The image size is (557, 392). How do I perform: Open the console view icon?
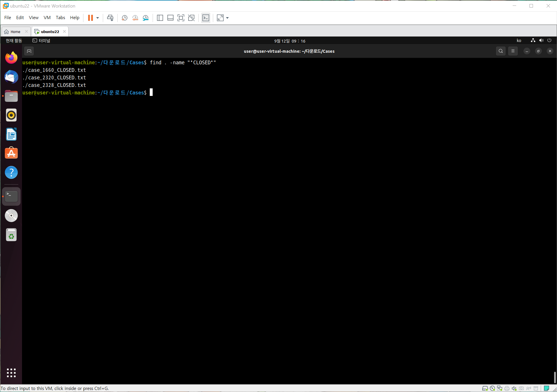click(206, 18)
